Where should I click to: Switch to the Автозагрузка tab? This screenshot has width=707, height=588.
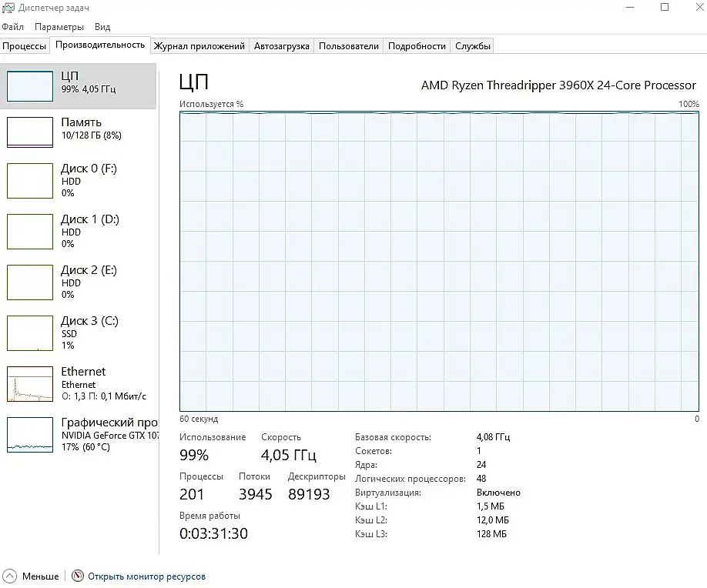(281, 46)
